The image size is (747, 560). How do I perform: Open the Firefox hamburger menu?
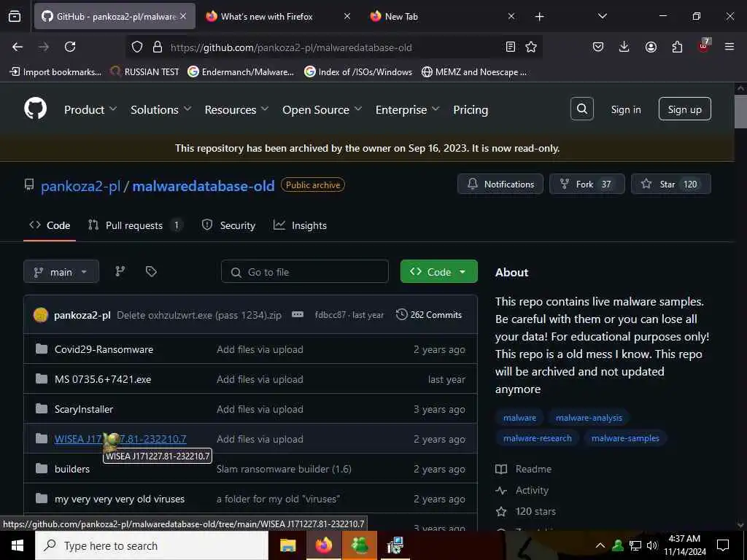[x=729, y=47]
